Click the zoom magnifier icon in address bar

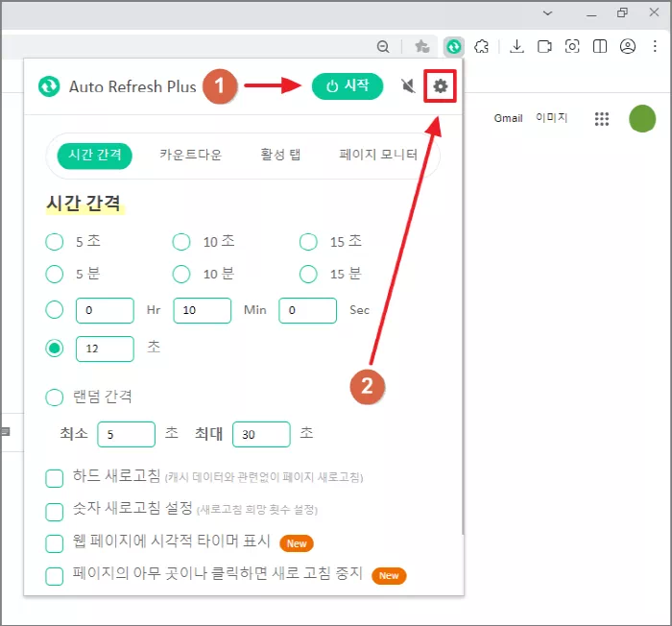click(x=383, y=46)
